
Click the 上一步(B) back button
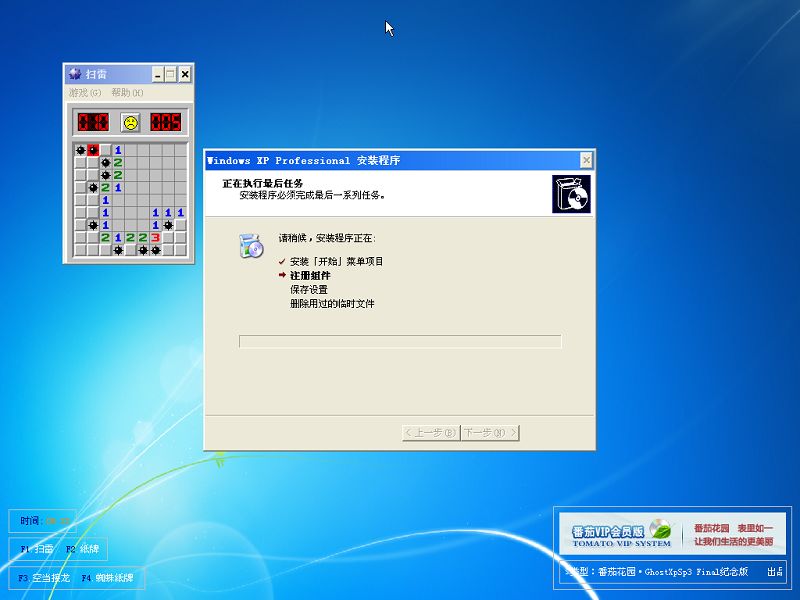[x=431, y=433]
